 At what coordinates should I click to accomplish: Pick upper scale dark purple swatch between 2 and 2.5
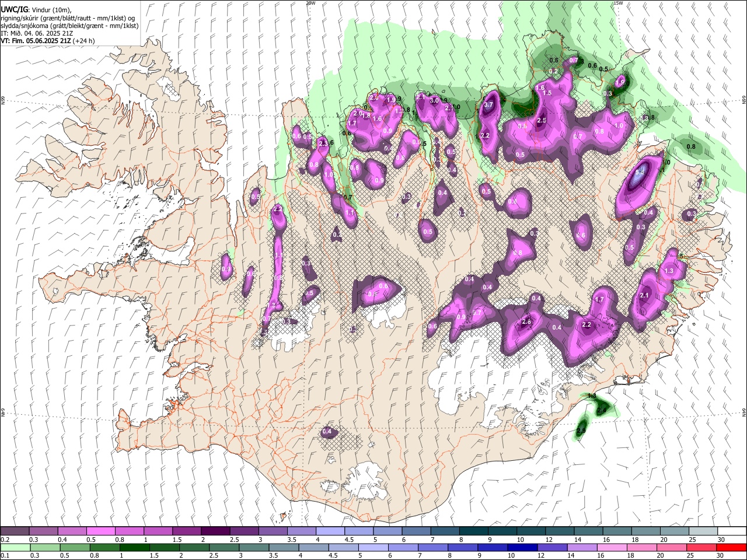(x=215, y=531)
